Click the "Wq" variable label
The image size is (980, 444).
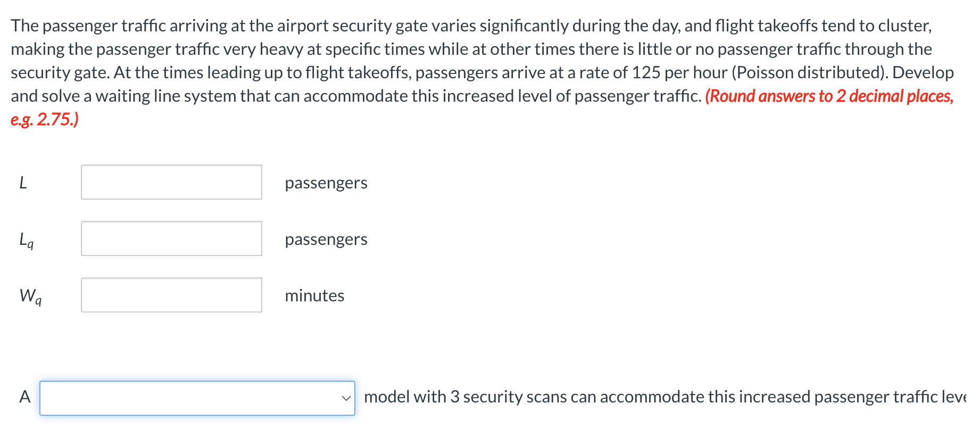(x=30, y=296)
